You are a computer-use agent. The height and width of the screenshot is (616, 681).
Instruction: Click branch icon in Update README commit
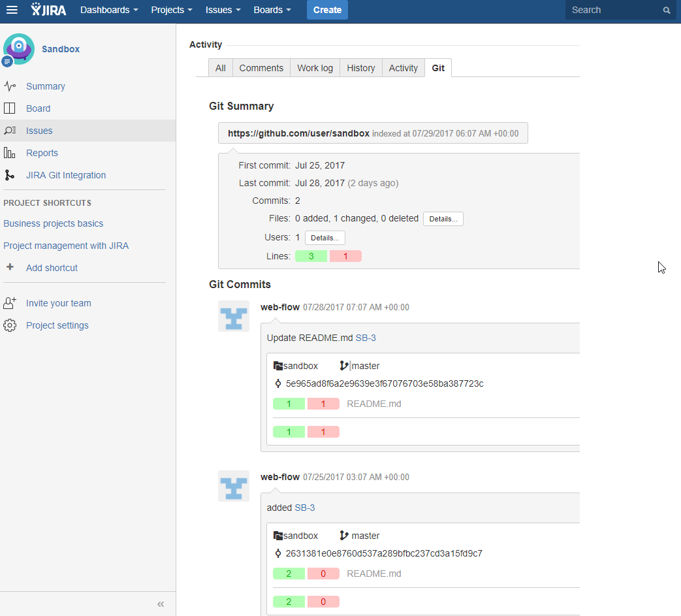point(343,366)
